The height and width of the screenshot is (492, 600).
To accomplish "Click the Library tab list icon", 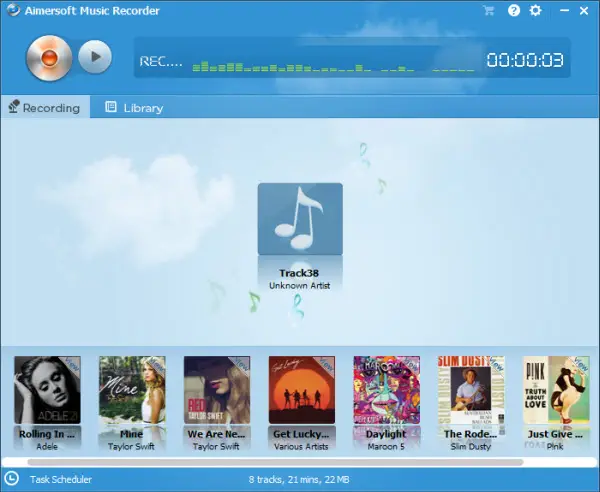I will (x=111, y=107).
